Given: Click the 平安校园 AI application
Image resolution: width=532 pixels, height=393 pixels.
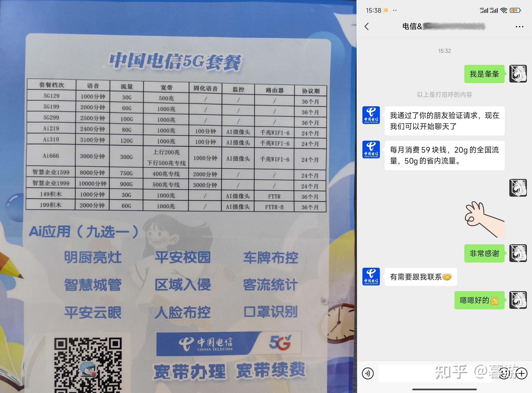Looking at the screenshot, I should [x=183, y=257].
